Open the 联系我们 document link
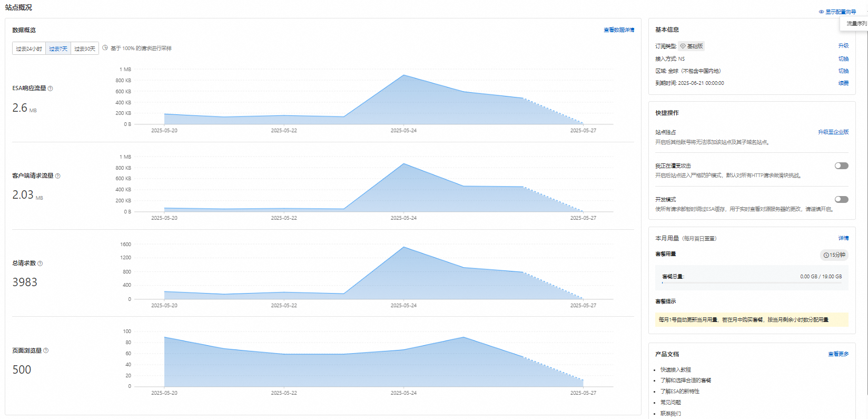Image resolution: width=868 pixels, height=419 pixels. coord(670,414)
